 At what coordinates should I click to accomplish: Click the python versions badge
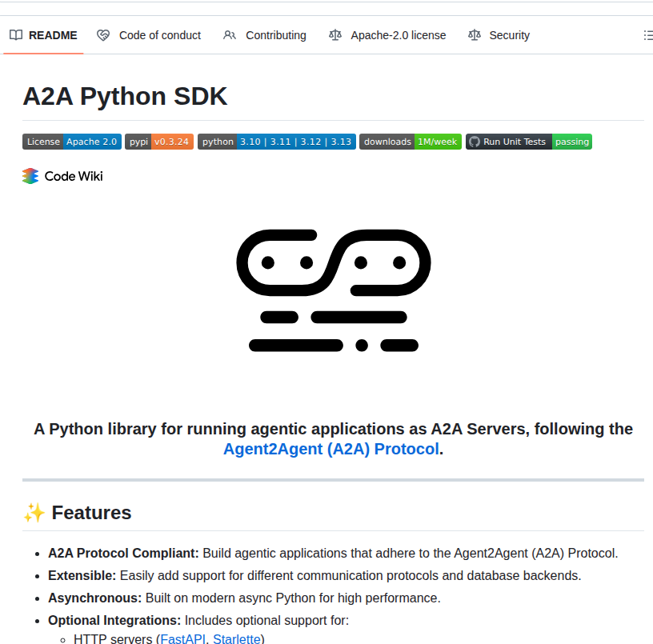[276, 142]
